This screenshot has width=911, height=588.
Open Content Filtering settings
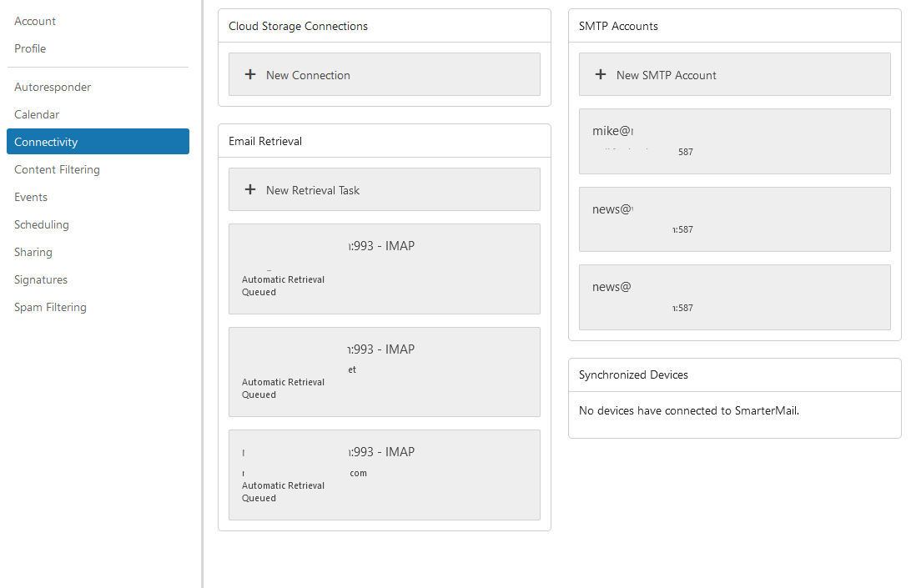[57, 169]
